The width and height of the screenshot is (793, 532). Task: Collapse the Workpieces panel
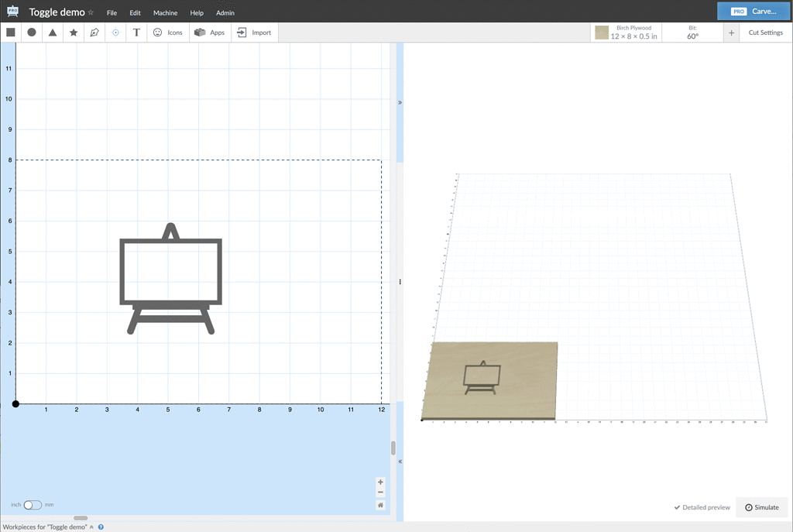91,527
